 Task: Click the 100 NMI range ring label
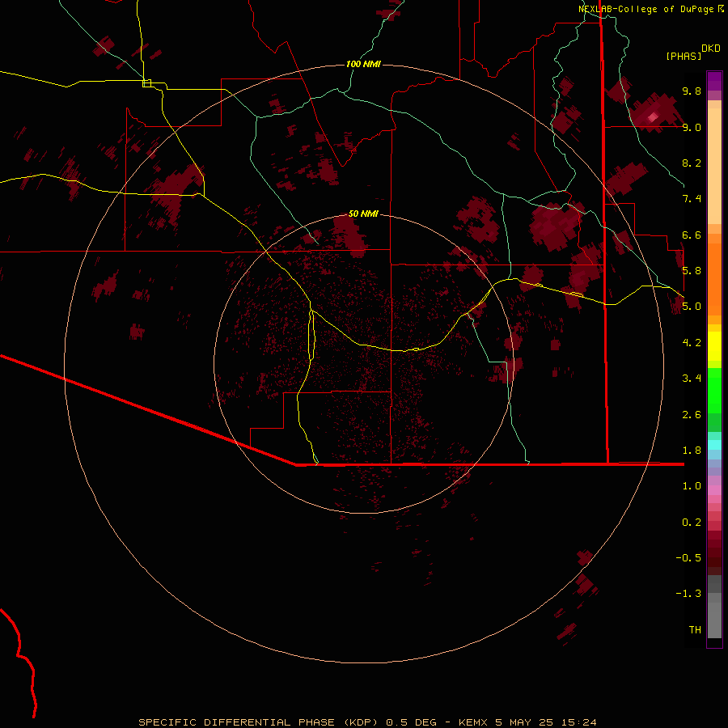[363, 64]
